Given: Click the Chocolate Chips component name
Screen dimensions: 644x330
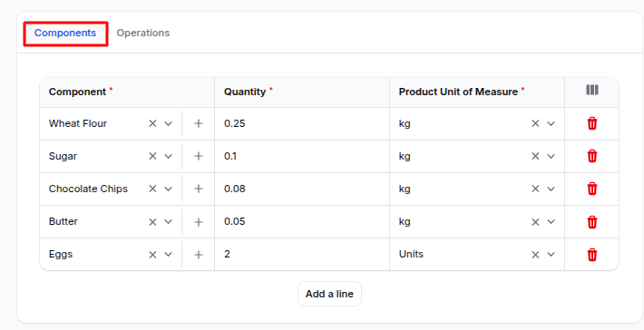Looking at the screenshot, I should point(88,189).
